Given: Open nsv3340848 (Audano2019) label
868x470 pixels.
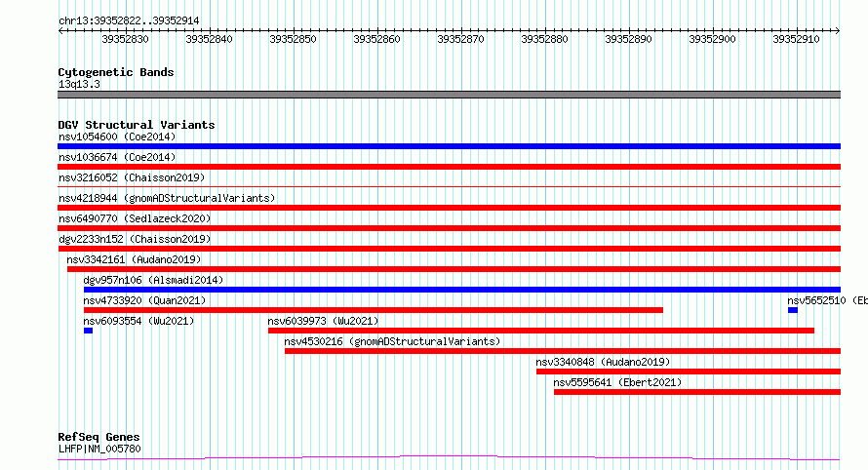Looking at the screenshot, I should (x=603, y=362).
